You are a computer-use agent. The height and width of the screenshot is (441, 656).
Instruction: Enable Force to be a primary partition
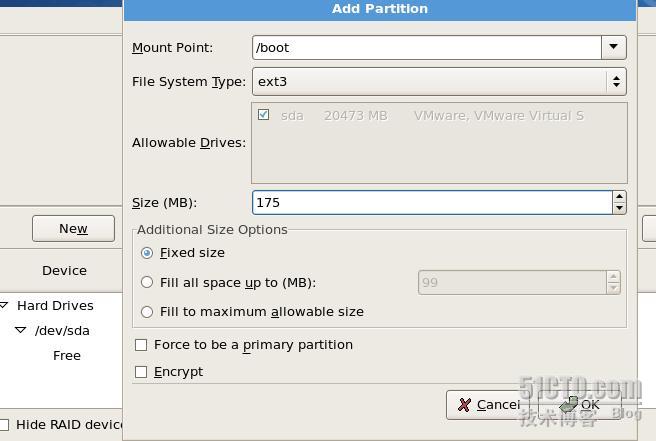coord(141,345)
